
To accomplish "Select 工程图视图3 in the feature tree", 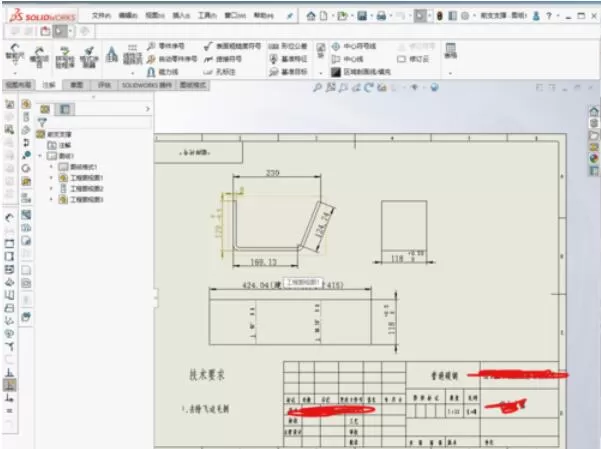I will [x=81, y=199].
